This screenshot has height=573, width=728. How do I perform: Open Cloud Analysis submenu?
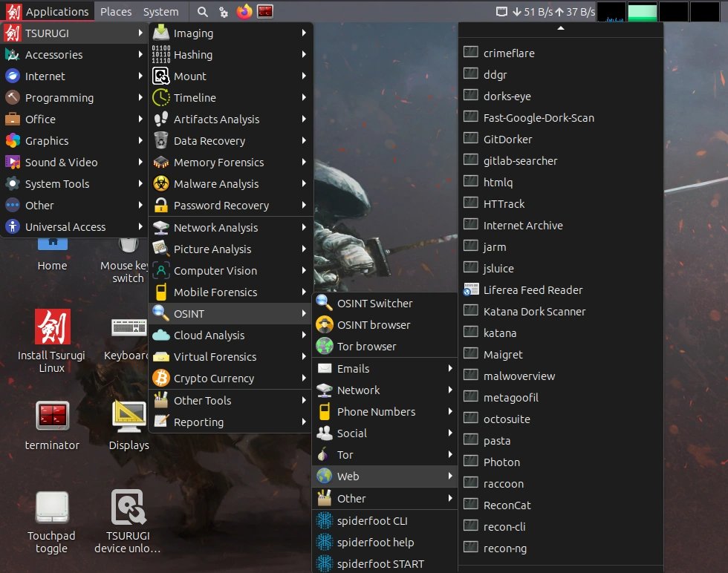click(230, 335)
